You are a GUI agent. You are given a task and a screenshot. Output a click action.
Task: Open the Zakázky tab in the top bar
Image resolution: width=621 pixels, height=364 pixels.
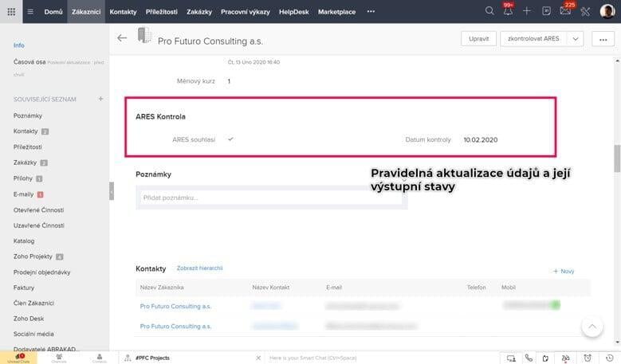199,12
